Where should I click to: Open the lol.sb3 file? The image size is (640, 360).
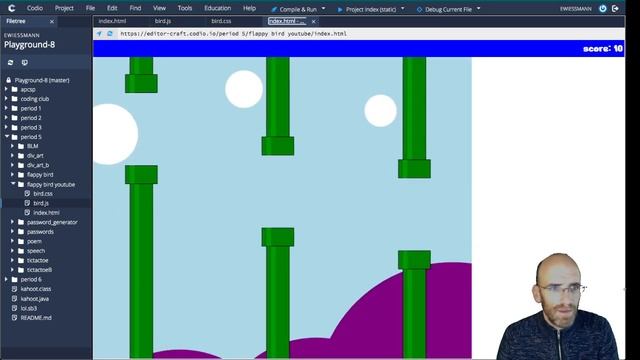[29, 308]
